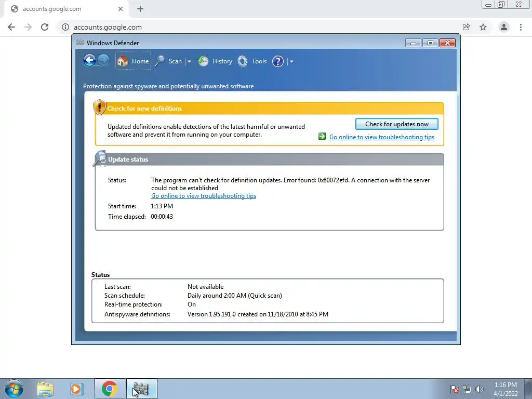Click Windows Defender back arrow button
This screenshot has height=399, width=532.
pos(89,61)
